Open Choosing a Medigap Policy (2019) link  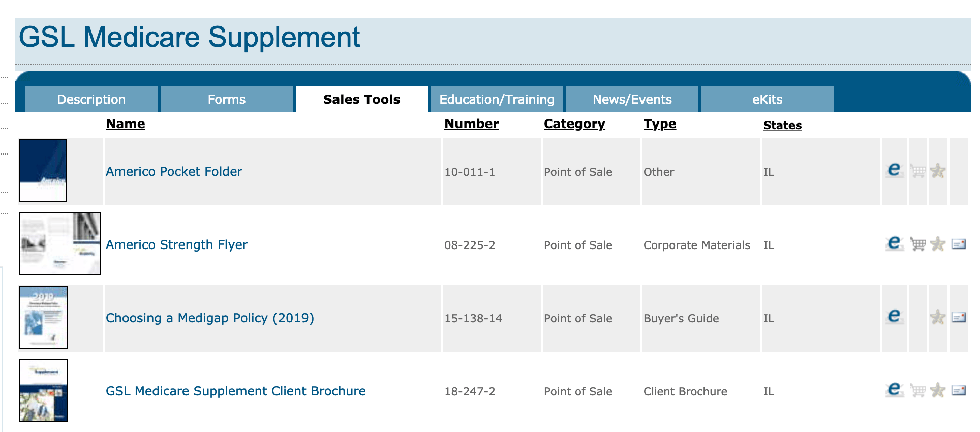pos(210,318)
